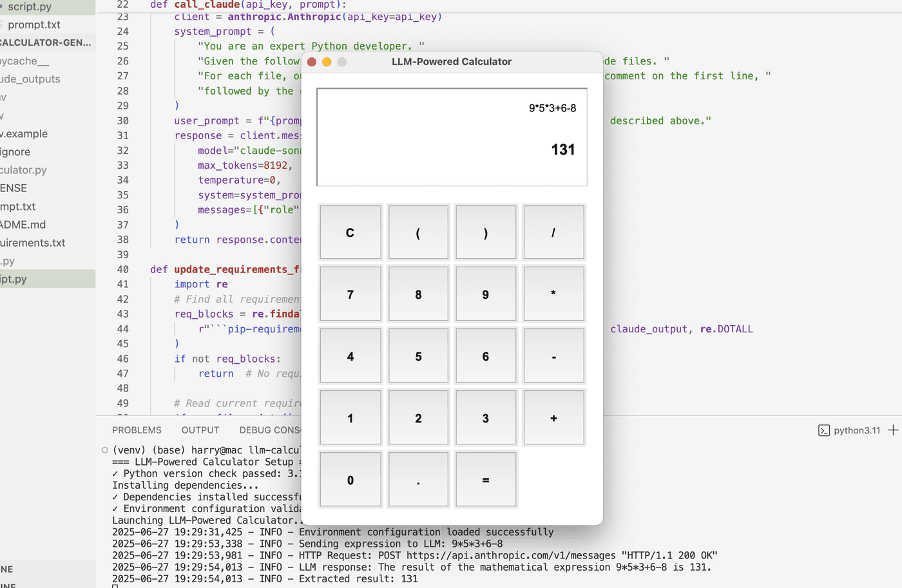Tap the 4 key on calculator
Image resolution: width=902 pixels, height=588 pixels.
point(350,356)
